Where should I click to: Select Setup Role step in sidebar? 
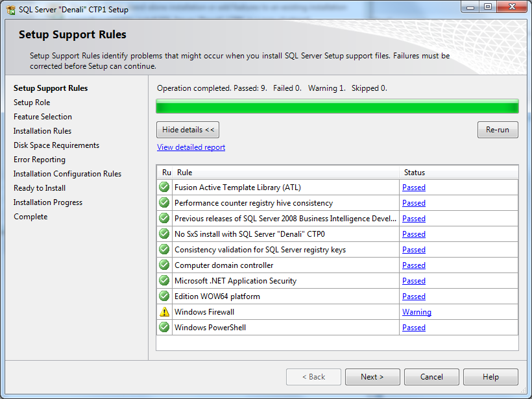click(32, 103)
